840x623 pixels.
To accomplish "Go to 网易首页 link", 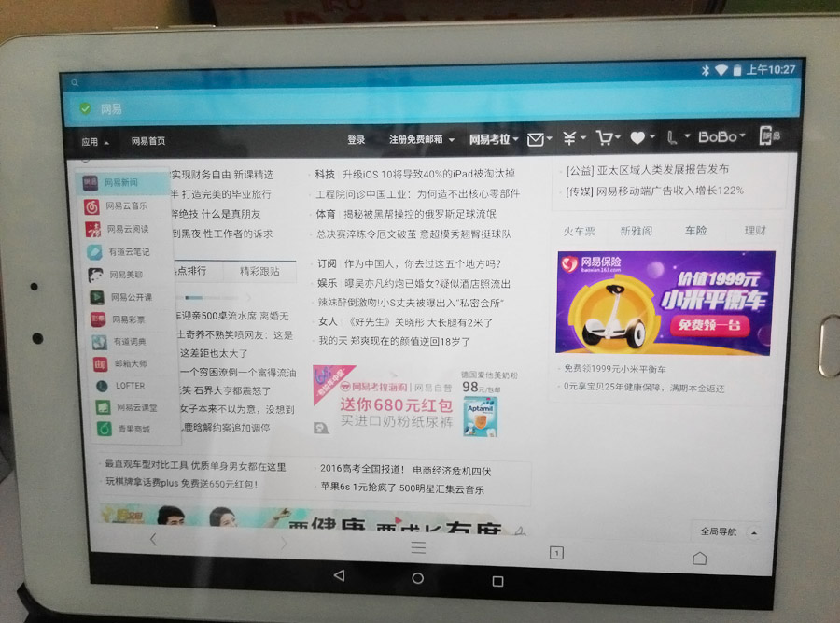I will [148, 141].
